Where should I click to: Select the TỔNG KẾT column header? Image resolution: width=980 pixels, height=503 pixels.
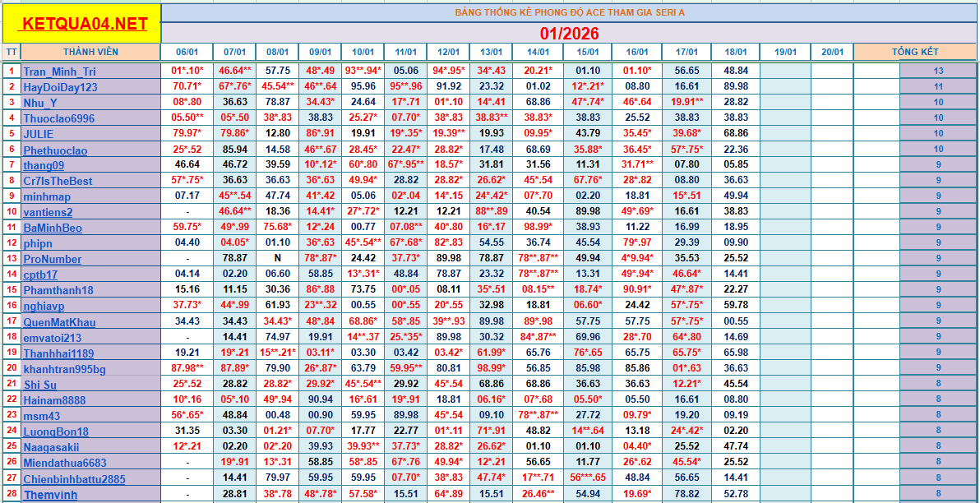point(914,53)
